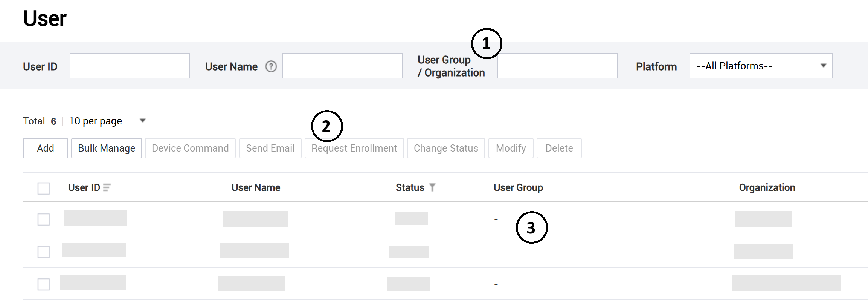Open the Status column filter icon
Screen dimensions: 868x301
point(432,187)
